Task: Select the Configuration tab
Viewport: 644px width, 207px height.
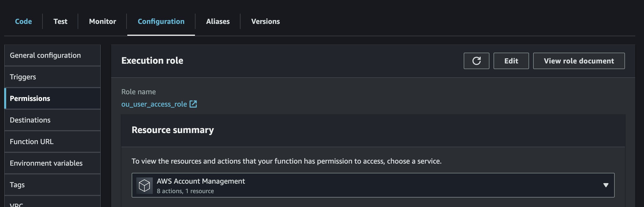Action: (161, 21)
